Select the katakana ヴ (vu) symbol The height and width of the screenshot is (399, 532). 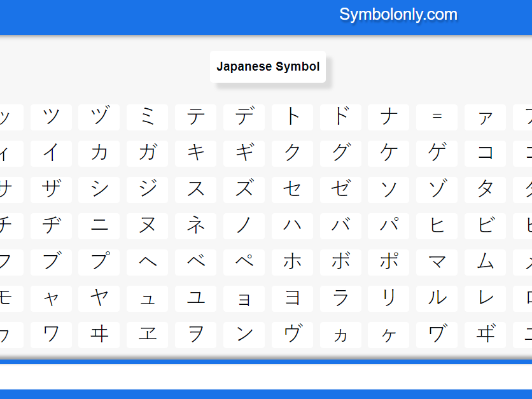pos(292,335)
